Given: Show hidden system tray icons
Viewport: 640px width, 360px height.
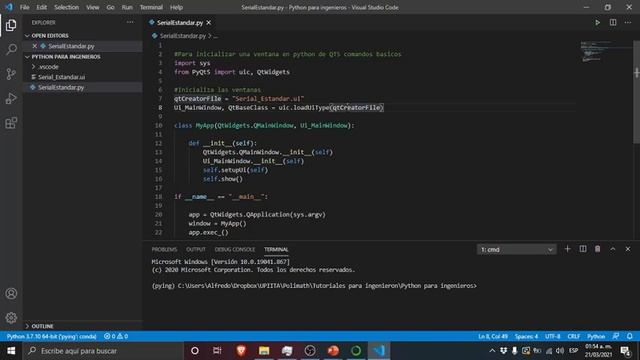Looking at the screenshot, I should (x=492, y=351).
